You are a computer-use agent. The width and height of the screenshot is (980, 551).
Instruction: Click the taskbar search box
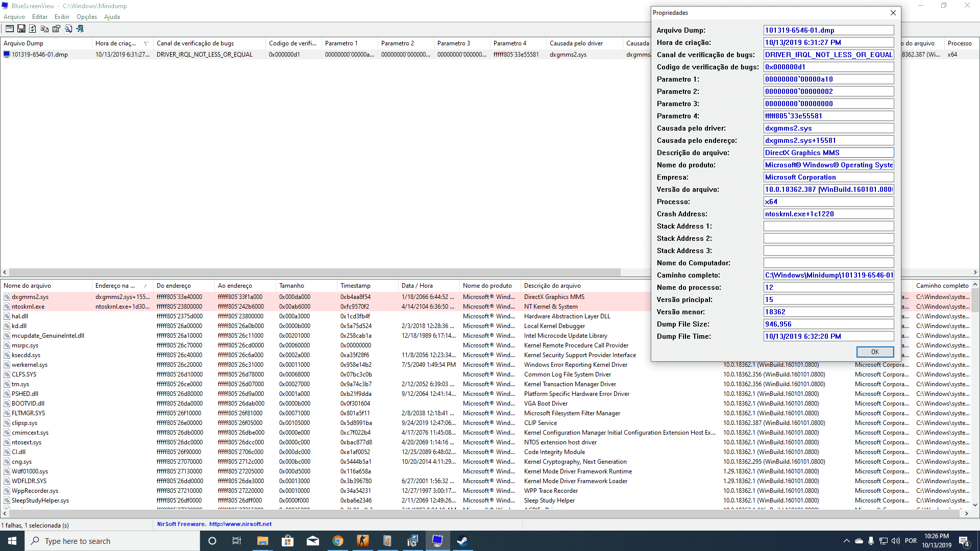click(x=112, y=541)
